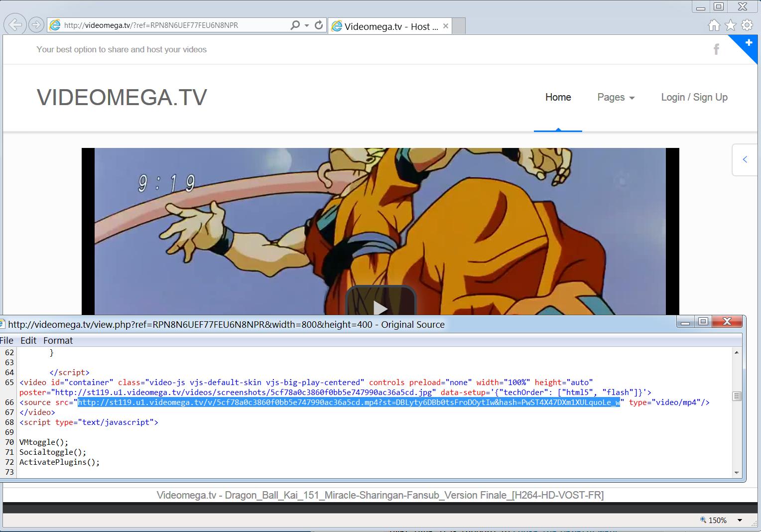Click the closing </script> tag line
Image resolution: width=761 pixels, height=532 pixels.
tap(69, 372)
